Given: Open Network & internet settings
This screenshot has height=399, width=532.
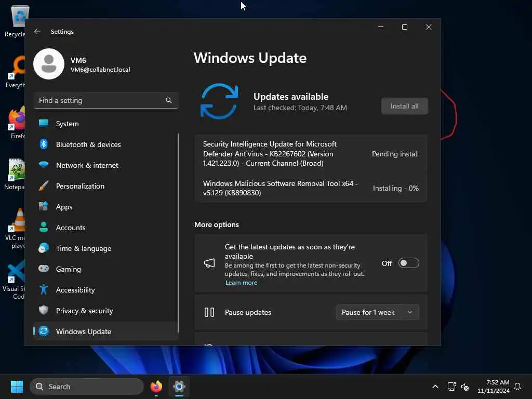Looking at the screenshot, I should 106,165.
